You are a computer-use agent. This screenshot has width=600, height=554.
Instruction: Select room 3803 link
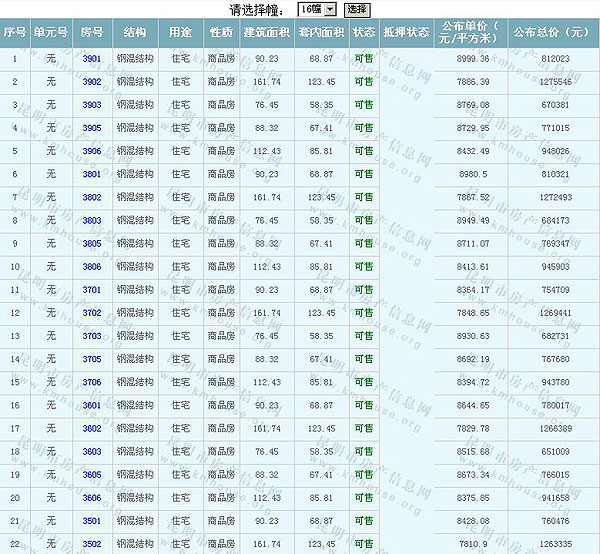[92, 220]
